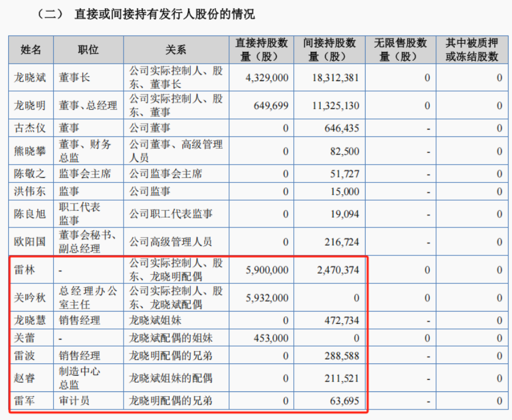Viewport: 512px width, 420px height.
Task: Select the 间接持股数量（股） column header
Action: click(x=329, y=50)
